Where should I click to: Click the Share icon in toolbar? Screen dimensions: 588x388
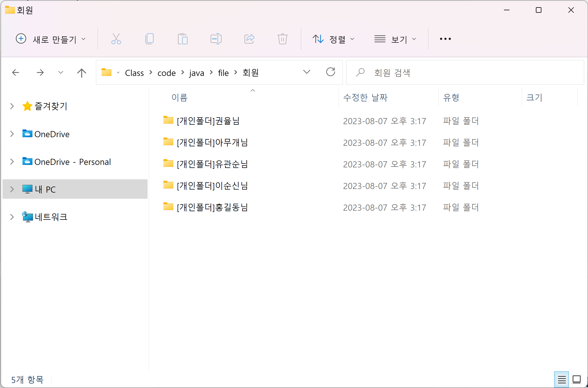pos(249,39)
